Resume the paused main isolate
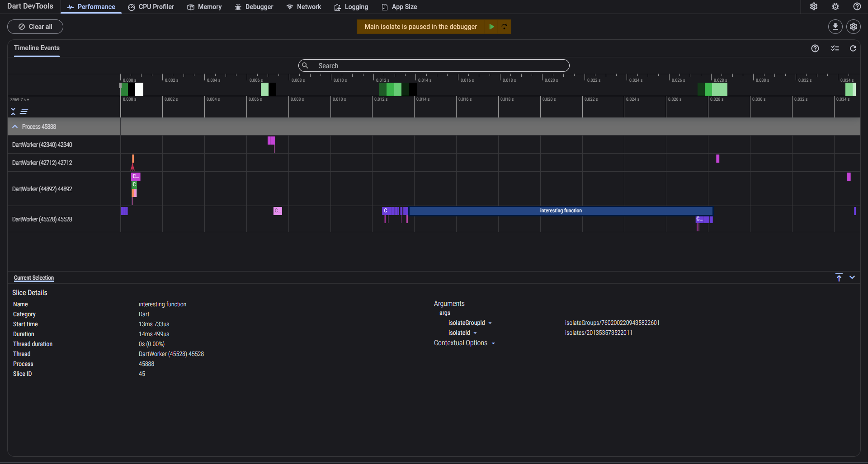The height and width of the screenshot is (464, 868). [x=491, y=27]
